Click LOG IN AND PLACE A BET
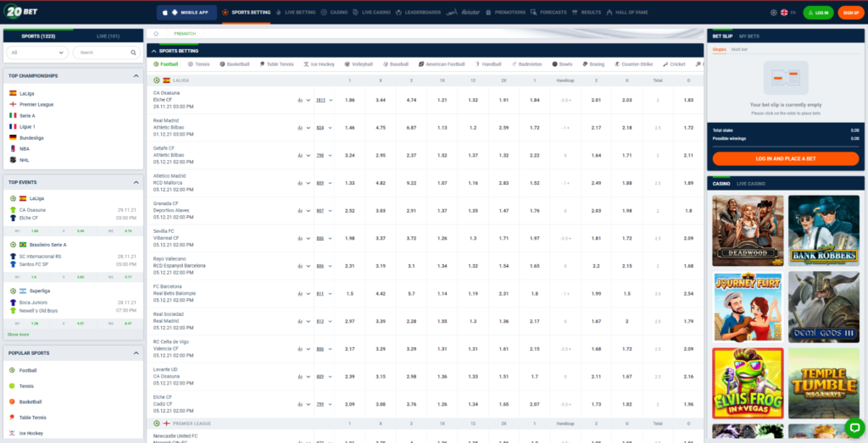The width and height of the screenshot is (868, 443). (x=786, y=158)
